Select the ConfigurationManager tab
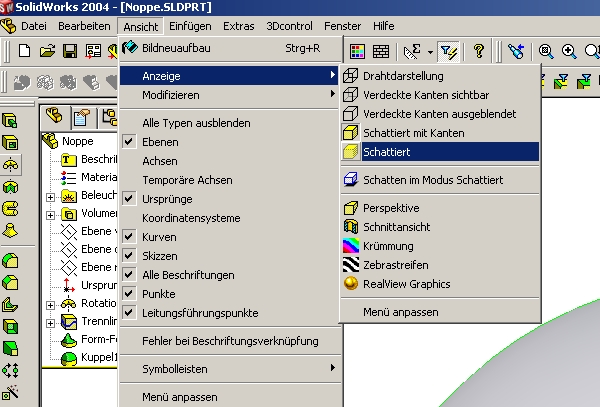The height and width of the screenshot is (407, 600). 109,117
